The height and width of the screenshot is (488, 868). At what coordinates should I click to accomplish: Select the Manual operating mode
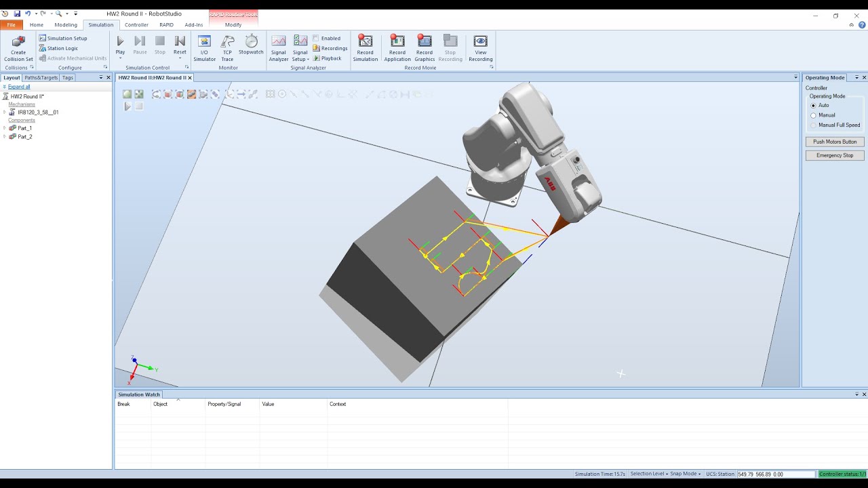point(813,115)
